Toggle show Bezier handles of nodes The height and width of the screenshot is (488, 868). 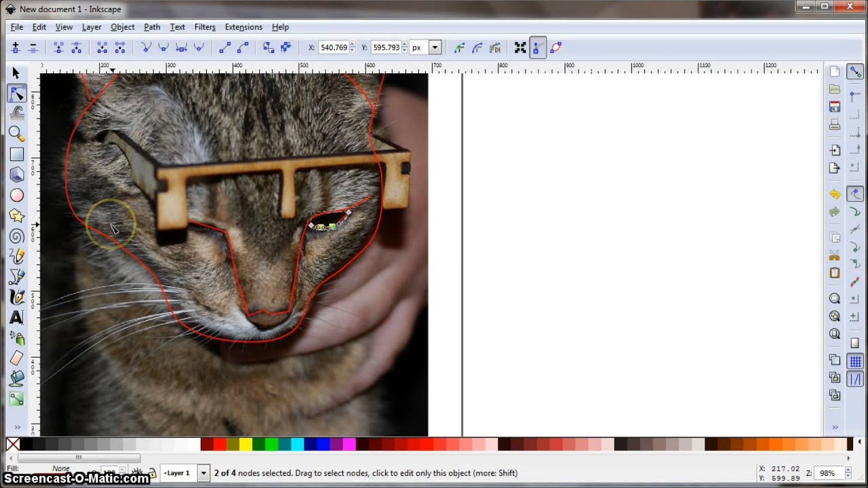pos(538,47)
